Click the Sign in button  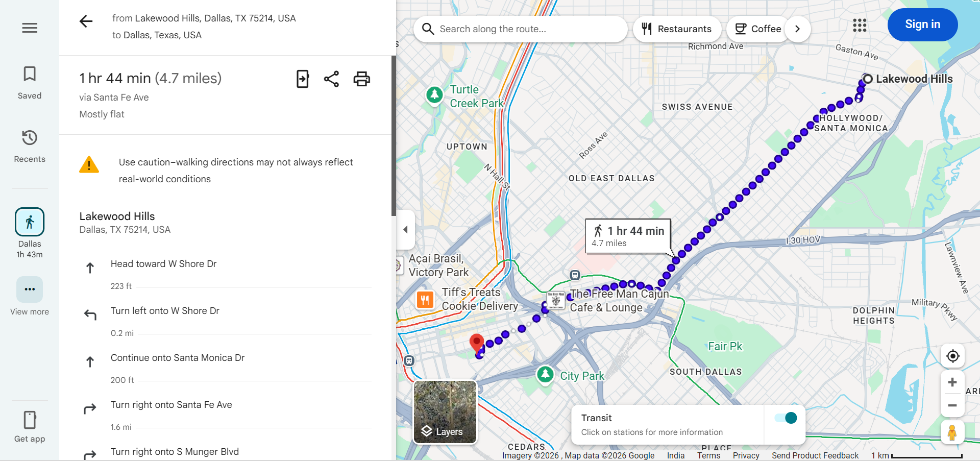[922, 24]
